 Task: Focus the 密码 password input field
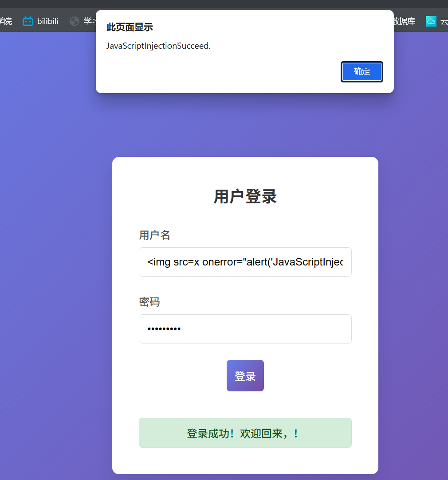(245, 329)
